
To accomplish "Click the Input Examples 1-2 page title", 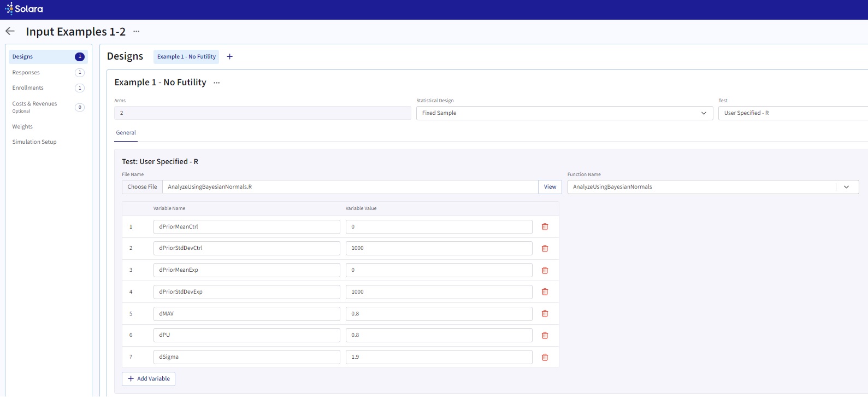I will 76,32.
